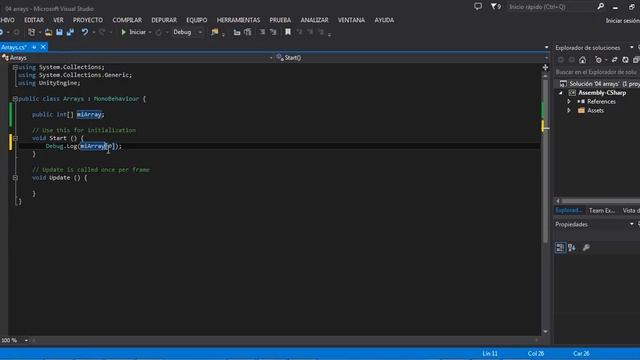
Task: Click the split editor handle above scrollbar
Action: (545, 67)
